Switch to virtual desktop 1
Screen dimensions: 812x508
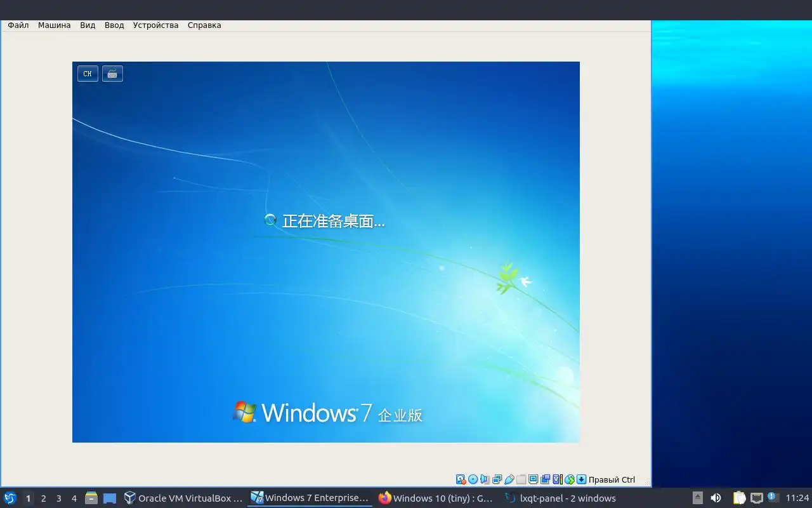28,498
